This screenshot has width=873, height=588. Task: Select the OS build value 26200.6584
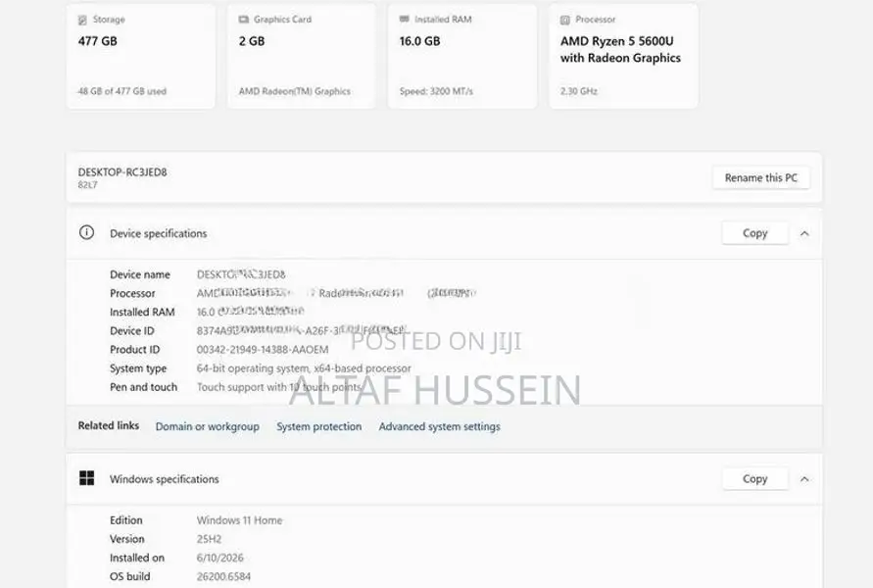[x=223, y=576]
